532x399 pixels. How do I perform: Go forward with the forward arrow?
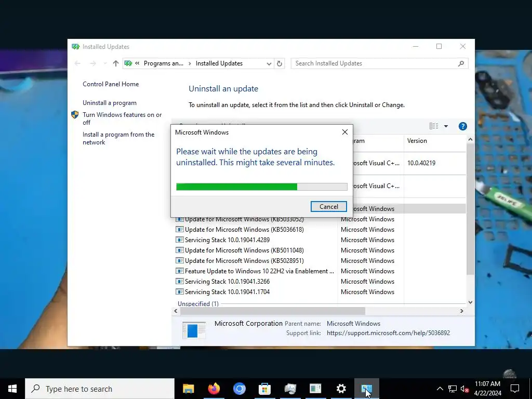[x=92, y=63]
